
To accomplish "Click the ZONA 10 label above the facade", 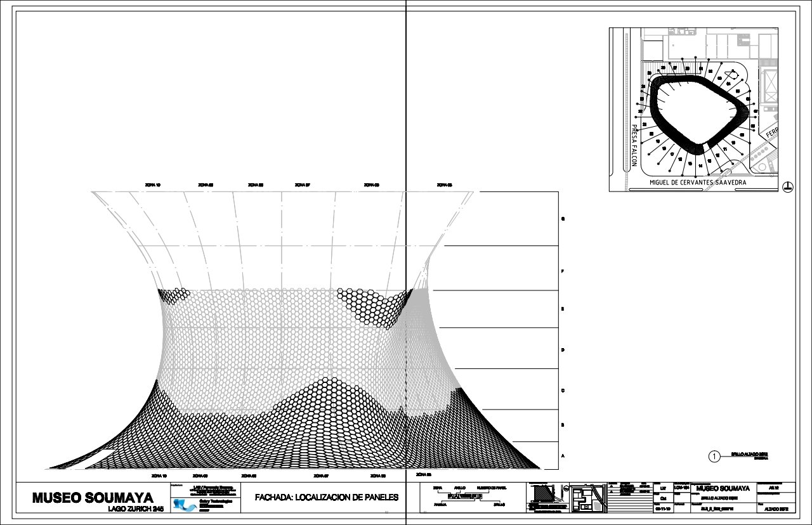I will click(x=152, y=185).
